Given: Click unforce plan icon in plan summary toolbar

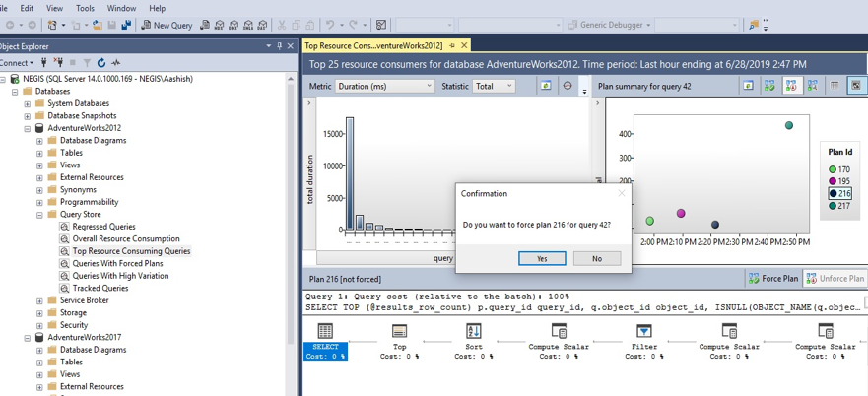Looking at the screenshot, I should (x=791, y=86).
